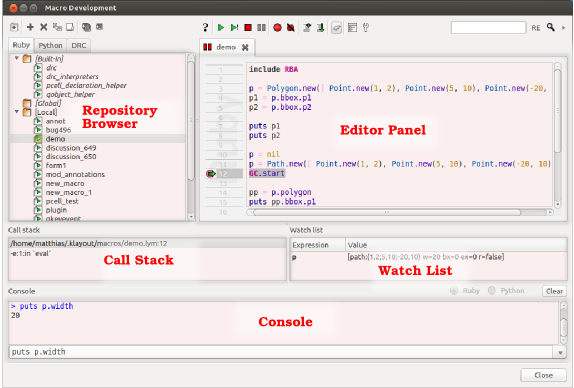The height and width of the screenshot is (388, 574).
Task: Select pcell_test macro
Action: coord(62,201)
